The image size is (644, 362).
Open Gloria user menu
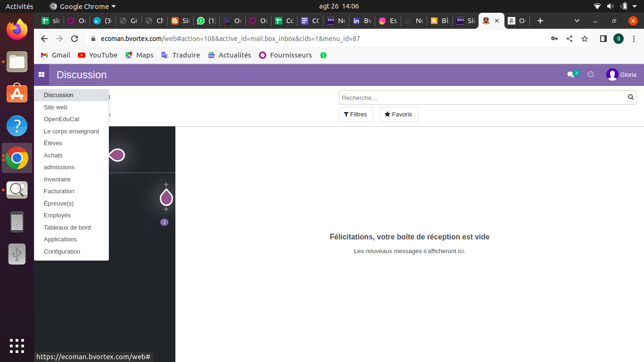(x=621, y=74)
